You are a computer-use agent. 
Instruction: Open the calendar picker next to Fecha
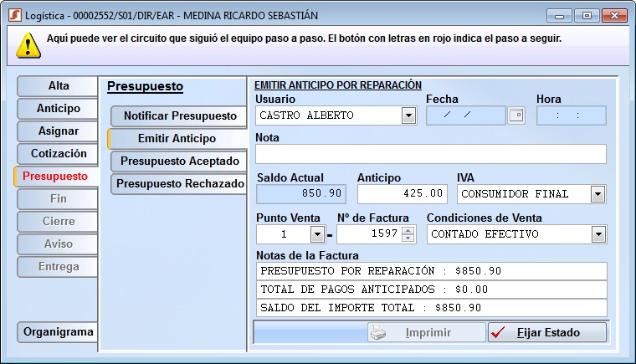[x=516, y=115]
